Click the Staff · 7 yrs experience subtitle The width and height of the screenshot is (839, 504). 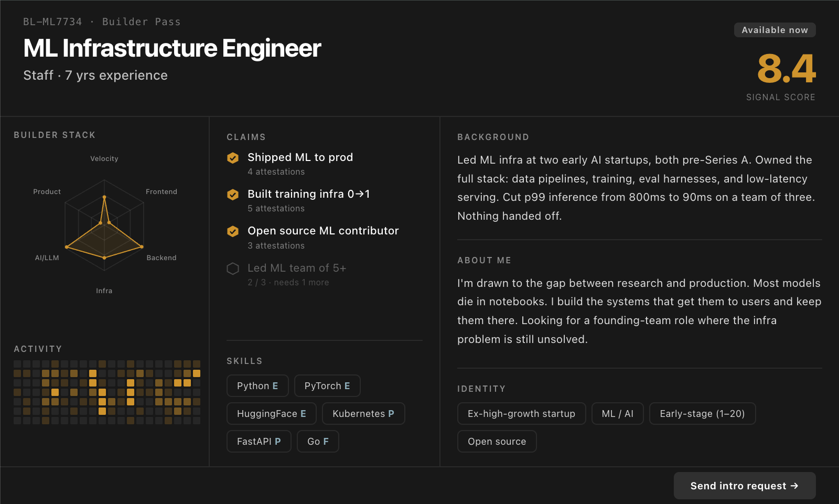(95, 76)
